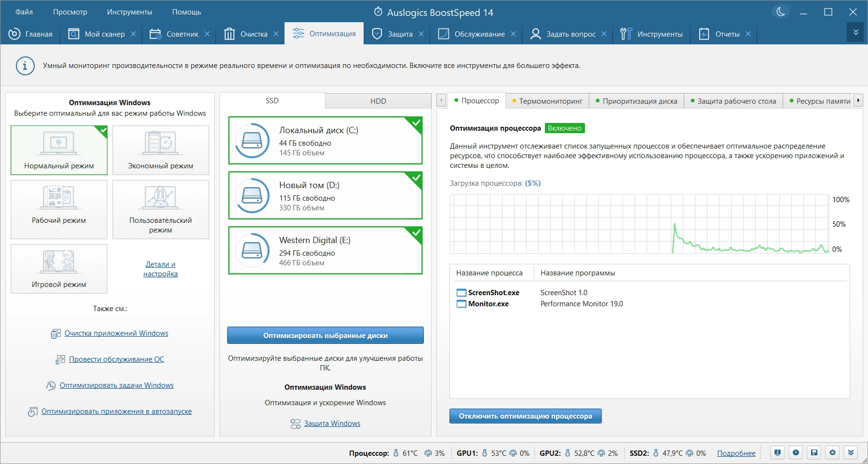868x464 pixels.
Task: Pick Custom mode (Пользовательский режим) tile
Action: coord(161,209)
